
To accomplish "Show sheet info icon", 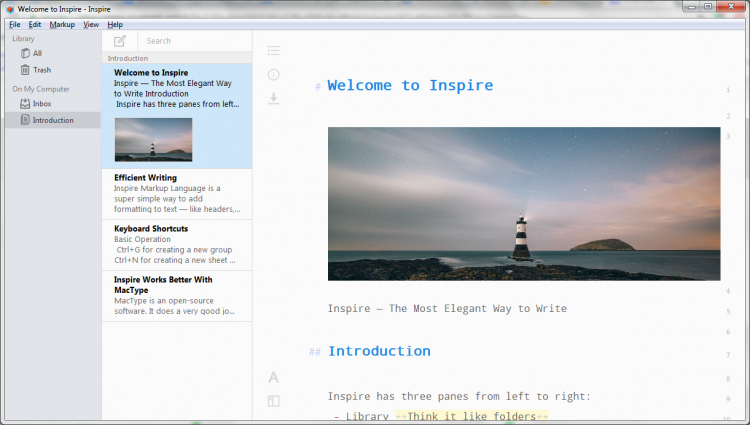I will click(x=274, y=75).
